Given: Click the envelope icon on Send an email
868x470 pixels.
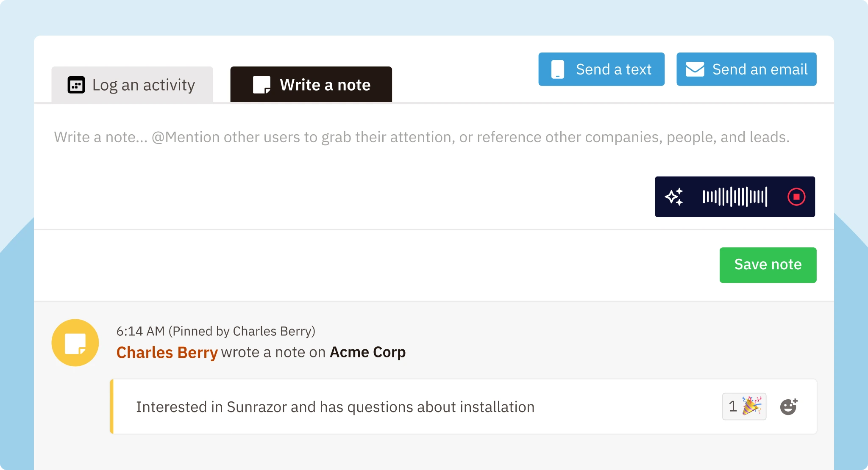Looking at the screenshot, I should [x=696, y=69].
